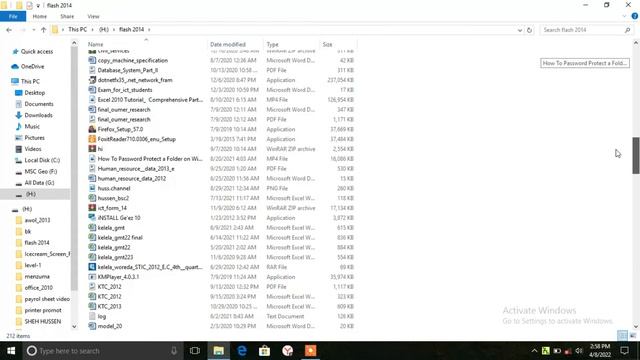Open Documents in the sidebar
Image resolution: width=640 pixels, height=360 pixels.
coord(39,104)
